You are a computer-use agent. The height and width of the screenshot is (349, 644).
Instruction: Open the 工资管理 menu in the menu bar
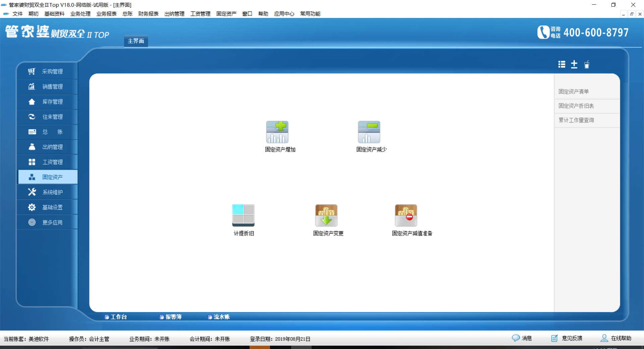(200, 14)
